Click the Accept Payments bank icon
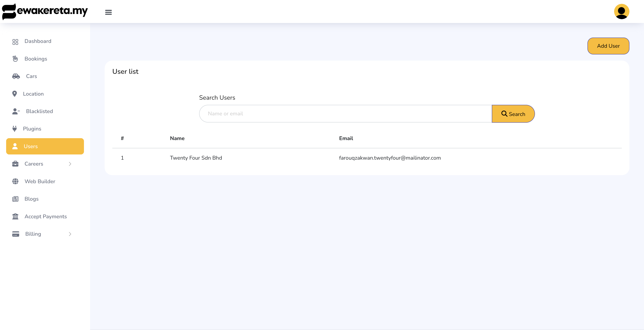Viewport: 644px width, 330px height. tap(15, 216)
